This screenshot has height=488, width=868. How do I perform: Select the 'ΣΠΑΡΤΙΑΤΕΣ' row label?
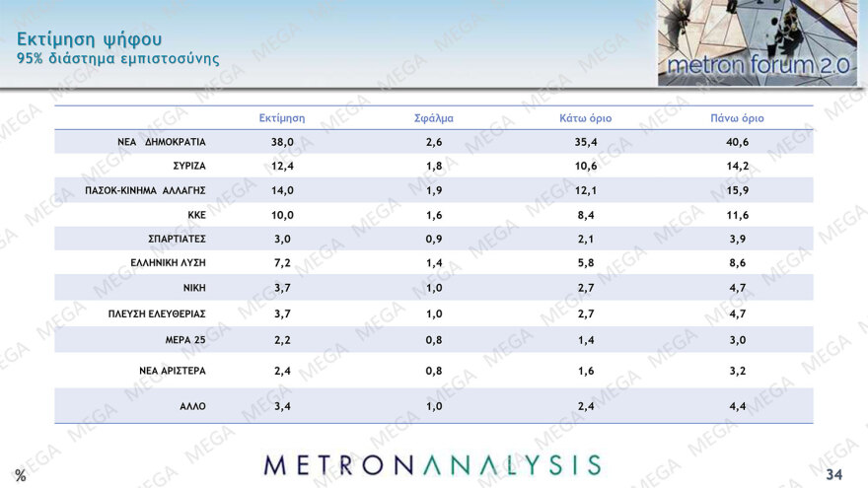[177, 239]
